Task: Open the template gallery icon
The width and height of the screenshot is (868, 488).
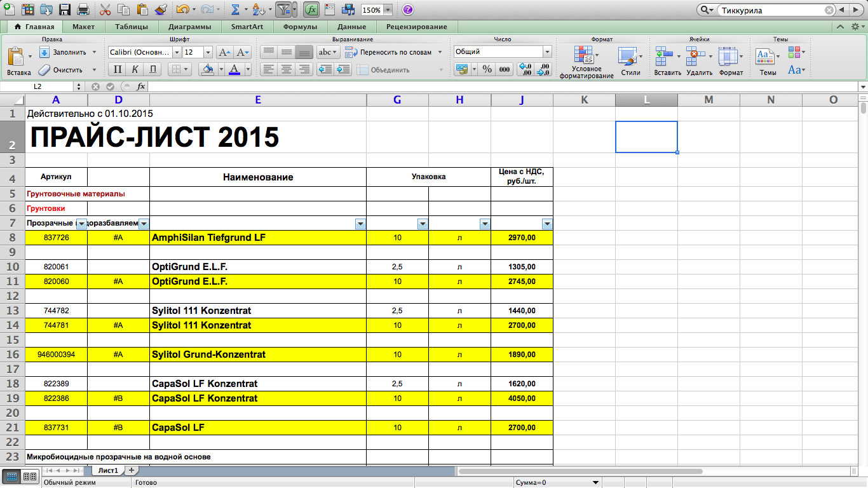Action: pos(27,10)
